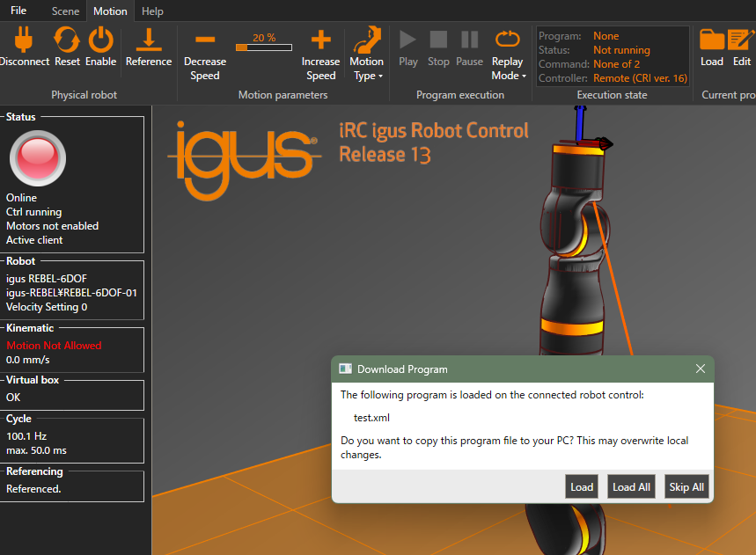
Task: Choose Skip All in the dialog
Action: click(686, 486)
